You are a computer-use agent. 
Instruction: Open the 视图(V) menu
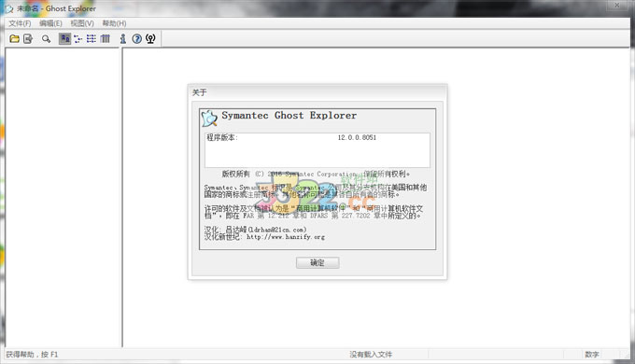click(x=82, y=23)
